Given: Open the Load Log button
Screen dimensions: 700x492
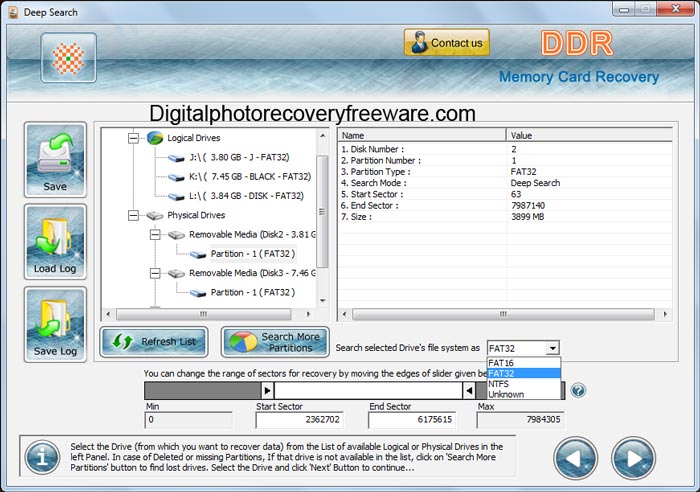Looking at the screenshot, I should 55,242.
